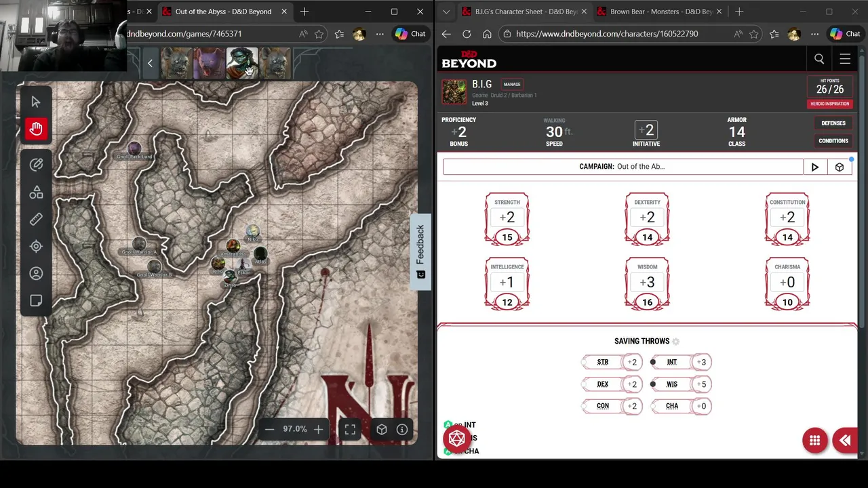The height and width of the screenshot is (488, 868).
Task: Favorite the character sheet page with star
Action: pos(754,34)
